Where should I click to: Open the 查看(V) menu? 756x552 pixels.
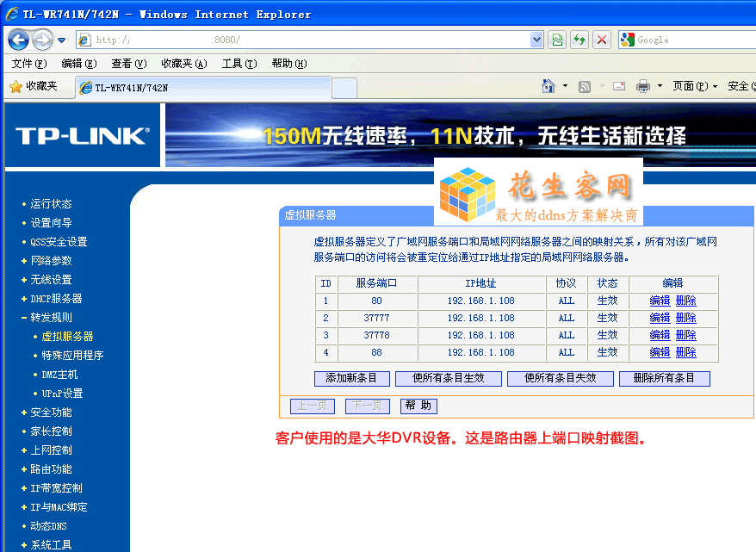[x=129, y=64]
